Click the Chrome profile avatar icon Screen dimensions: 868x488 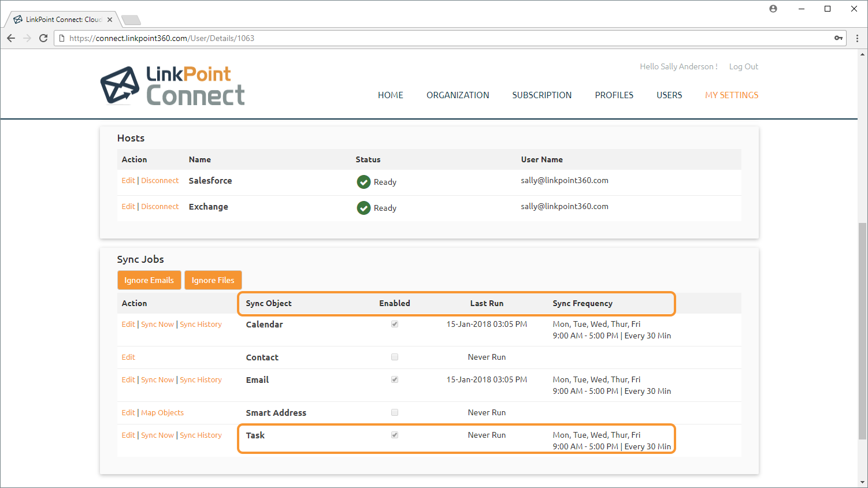click(773, 9)
